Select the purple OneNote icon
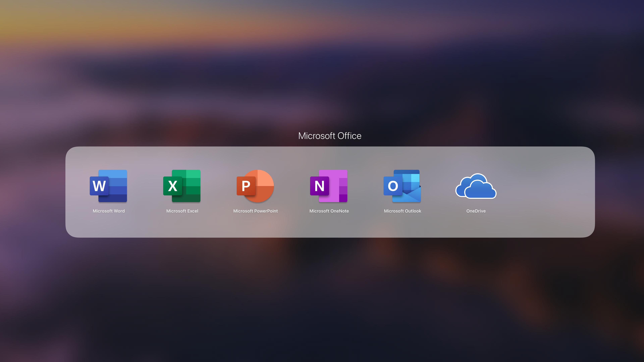 tap(329, 186)
